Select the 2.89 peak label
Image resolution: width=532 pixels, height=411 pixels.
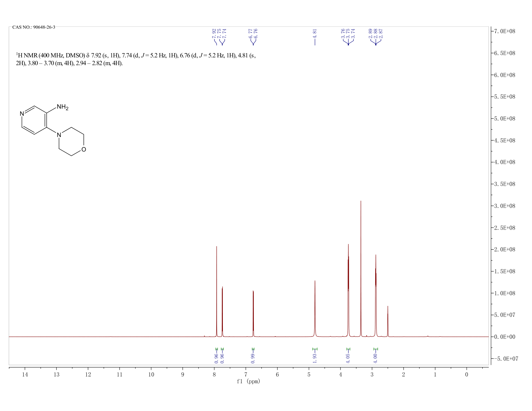click(x=370, y=34)
